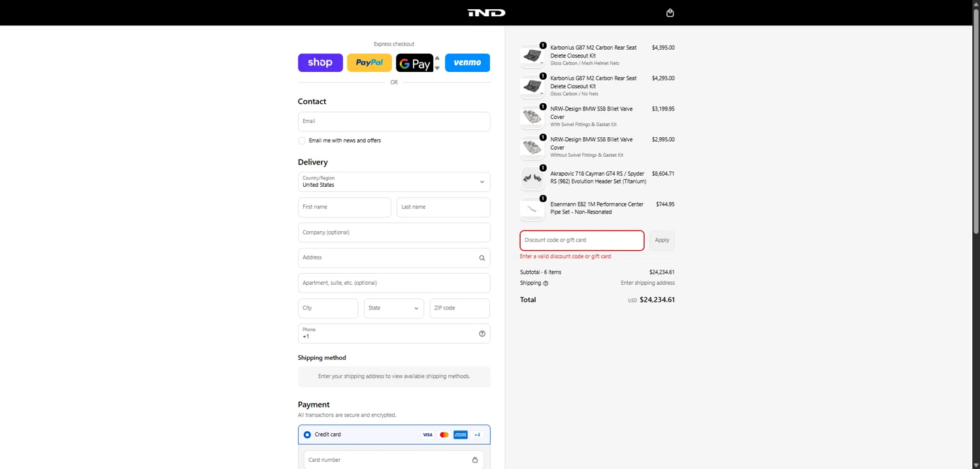The width and height of the screenshot is (980, 469).
Task: Pay with Venmo express button
Action: pyautogui.click(x=467, y=63)
